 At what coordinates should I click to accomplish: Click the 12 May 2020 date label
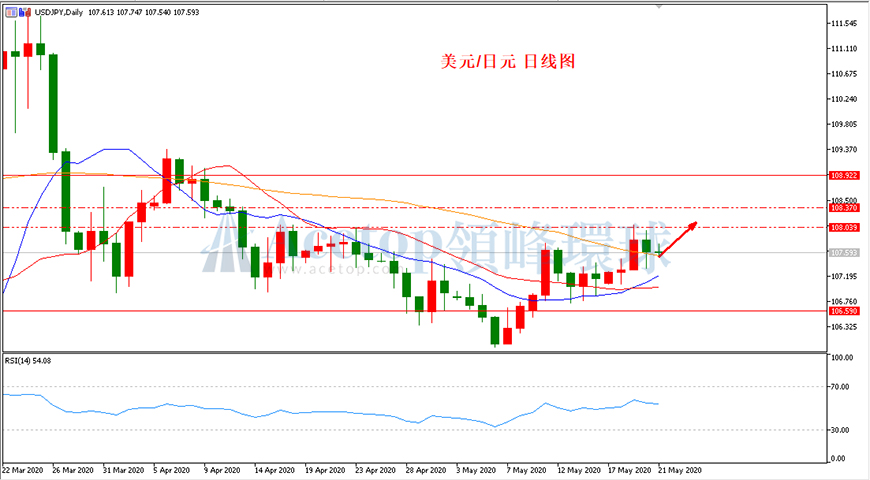pyautogui.click(x=579, y=471)
